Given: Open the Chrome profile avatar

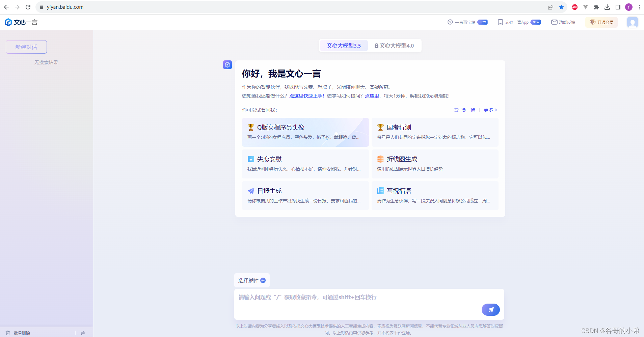Looking at the screenshot, I should pos(629,7).
